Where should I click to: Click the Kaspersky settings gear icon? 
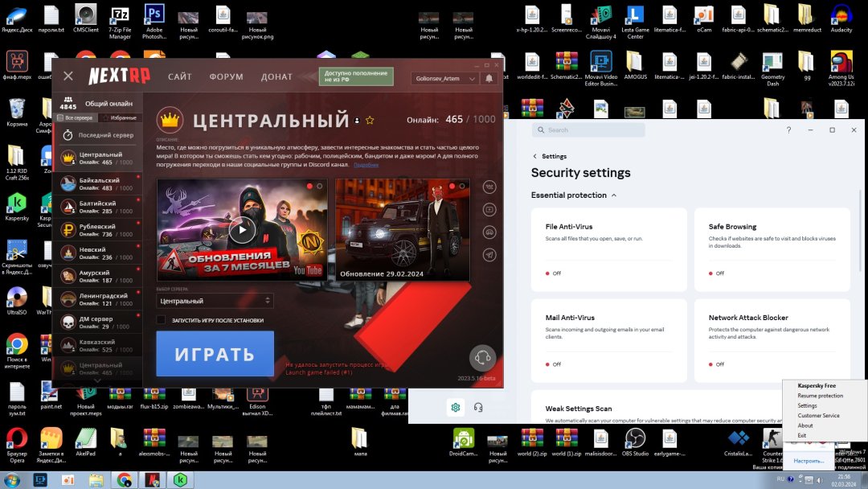point(456,408)
